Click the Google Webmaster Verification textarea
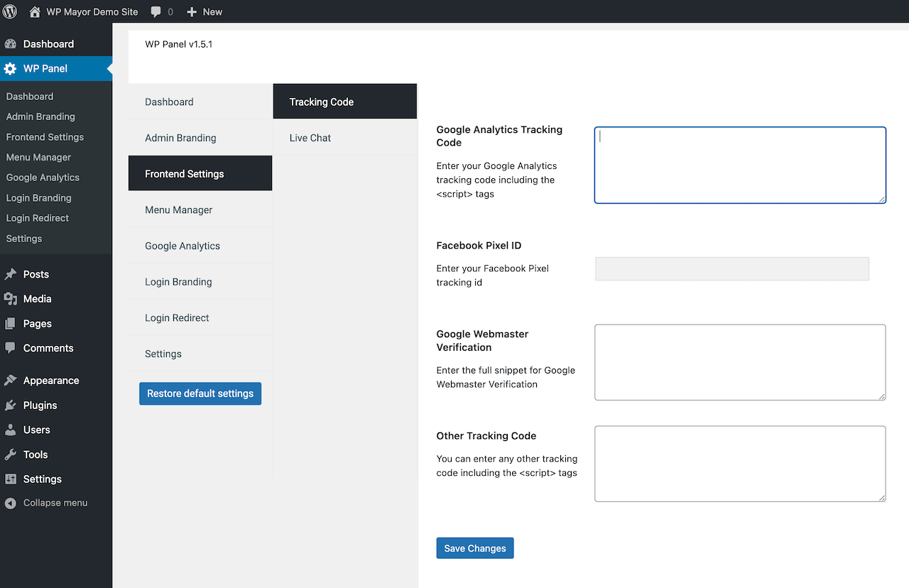Image resolution: width=909 pixels, height=588 pixels. pyautogui.click(x=740, y=362)
